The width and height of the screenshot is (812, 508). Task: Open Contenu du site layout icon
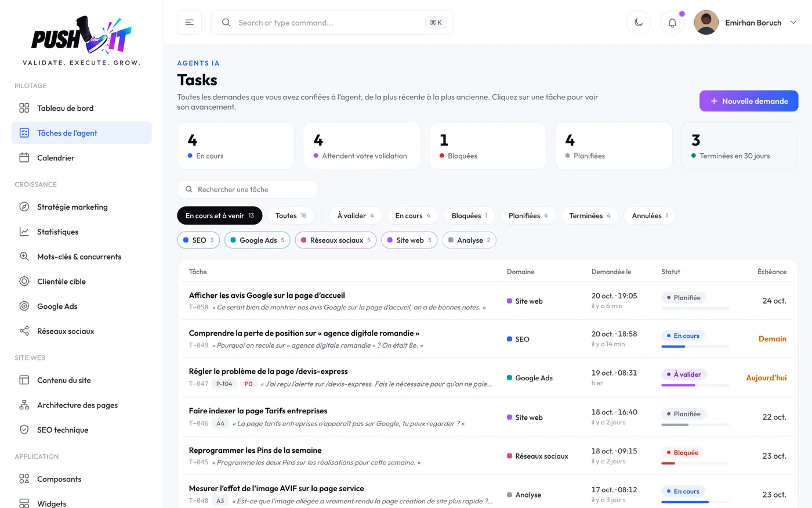[24, 380]
